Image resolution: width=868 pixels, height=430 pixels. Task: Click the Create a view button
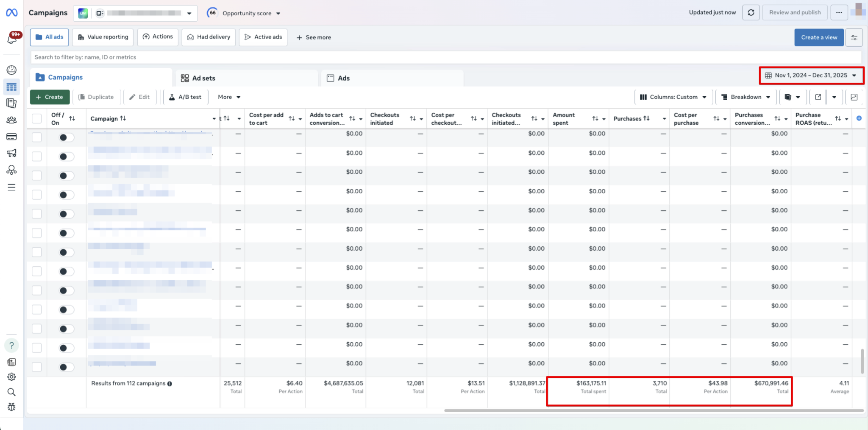tap(818, 37)
